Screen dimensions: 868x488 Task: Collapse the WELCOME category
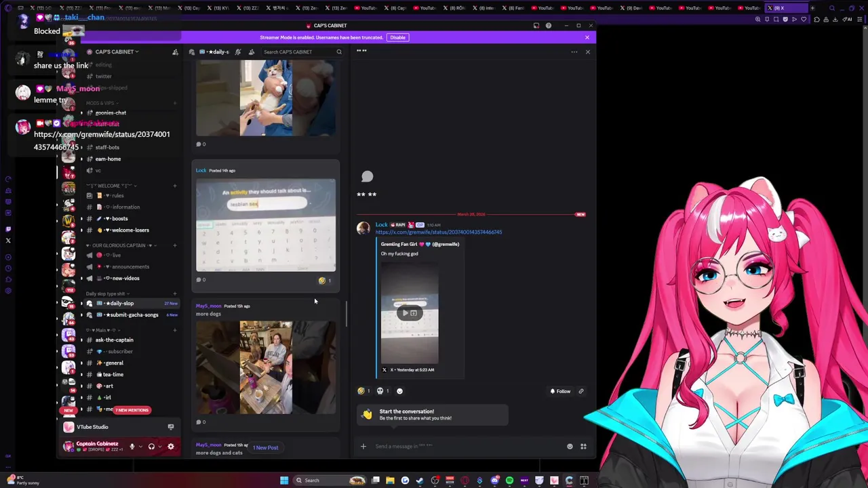pos(111,186)
